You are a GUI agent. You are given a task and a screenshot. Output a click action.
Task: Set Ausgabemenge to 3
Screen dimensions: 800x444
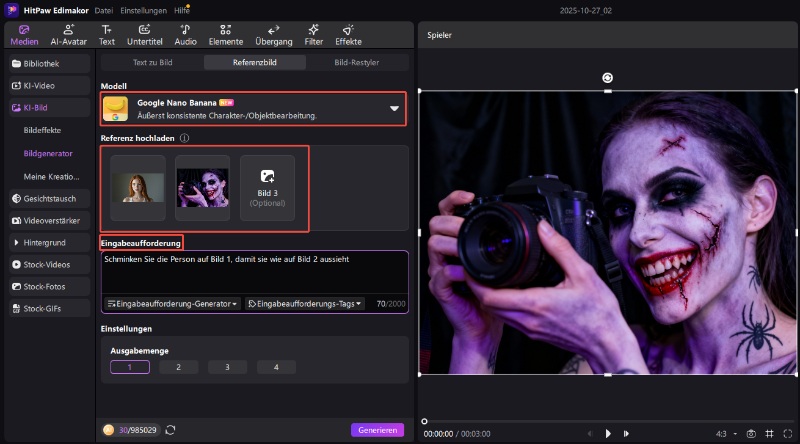point(227,367)
